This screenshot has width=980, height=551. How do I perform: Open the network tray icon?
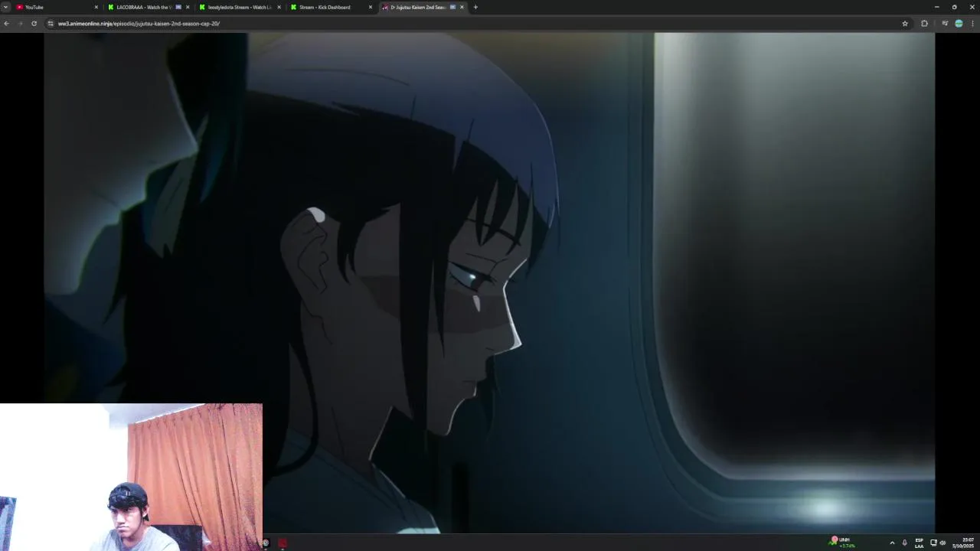933,543
